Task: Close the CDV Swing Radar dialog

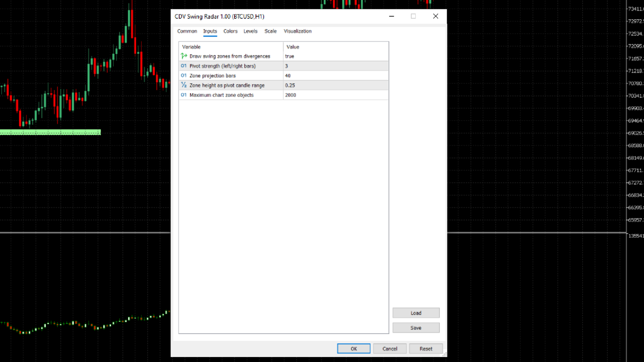Action: pos(435,16)
